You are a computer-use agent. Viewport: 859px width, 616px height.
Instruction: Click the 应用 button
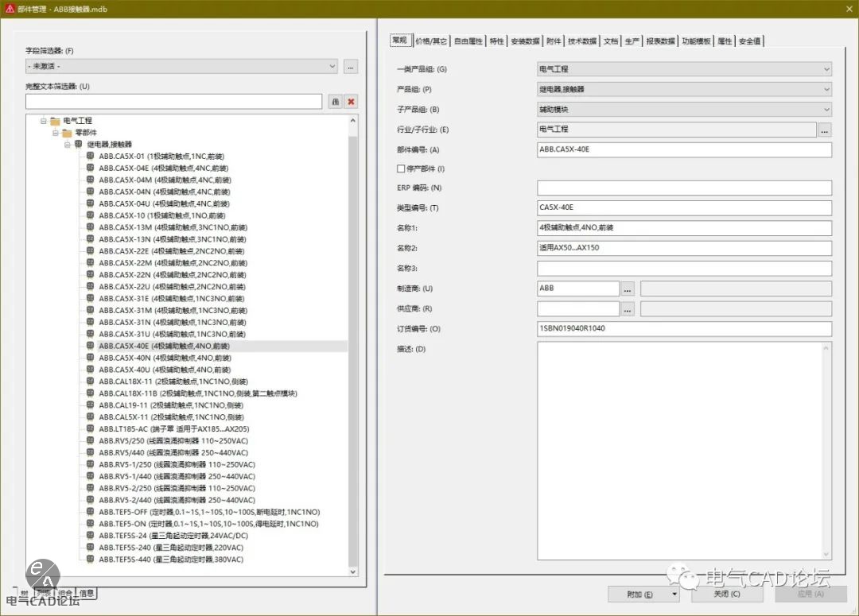point(810,594)
